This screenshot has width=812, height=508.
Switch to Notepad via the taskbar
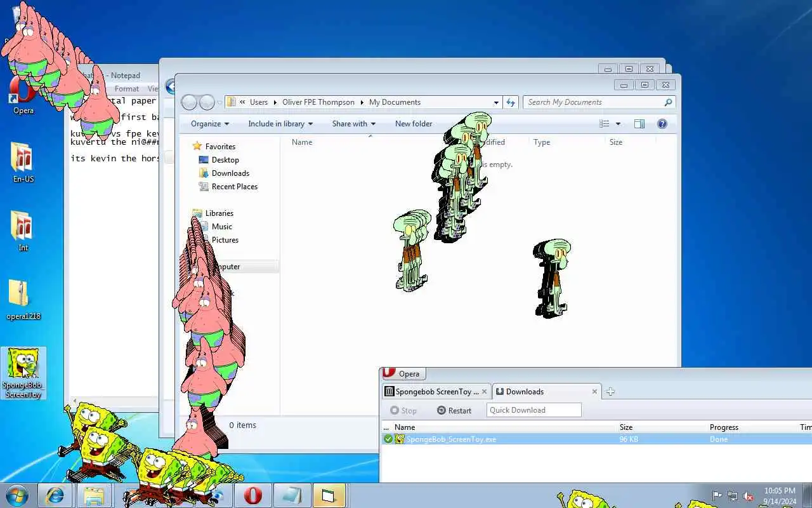[x=292, y=495]
